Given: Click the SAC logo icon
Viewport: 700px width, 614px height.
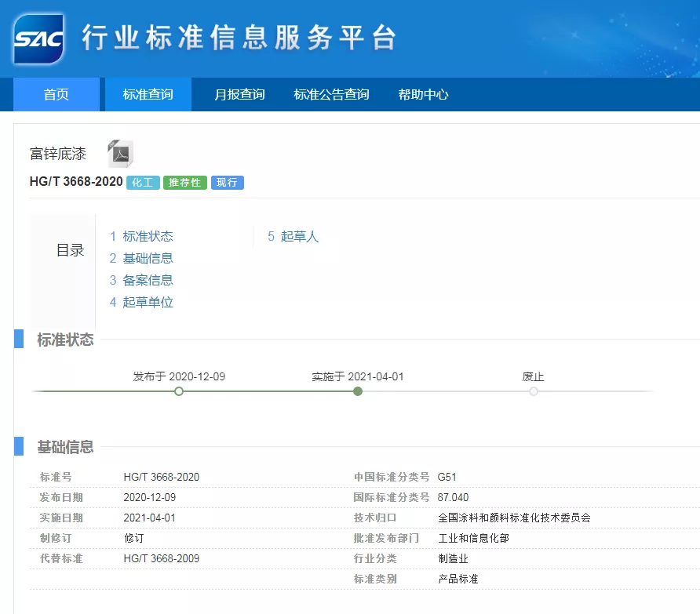Looking at the screenshot, I should (38, 38).
